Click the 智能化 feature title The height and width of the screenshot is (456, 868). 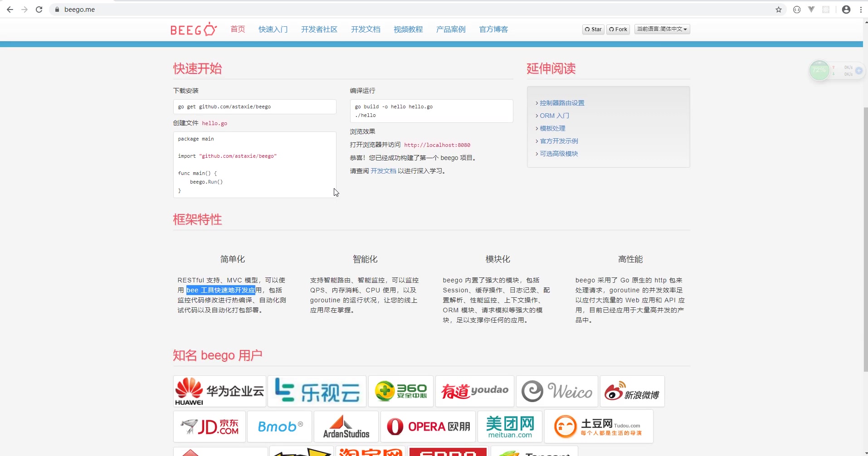pos(365,259)
